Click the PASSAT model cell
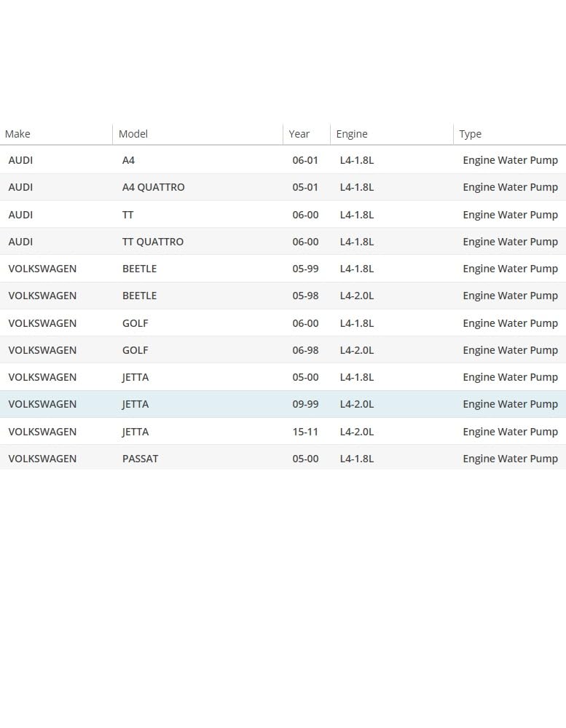The width and height of the screenshot is (566, 728). tap(141, 458)
